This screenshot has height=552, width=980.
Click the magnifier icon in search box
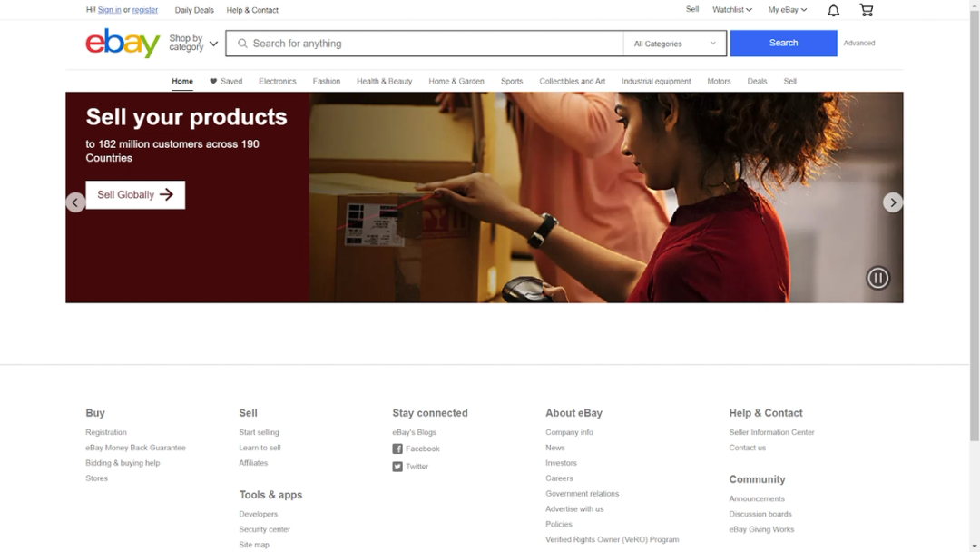point(242,44)
